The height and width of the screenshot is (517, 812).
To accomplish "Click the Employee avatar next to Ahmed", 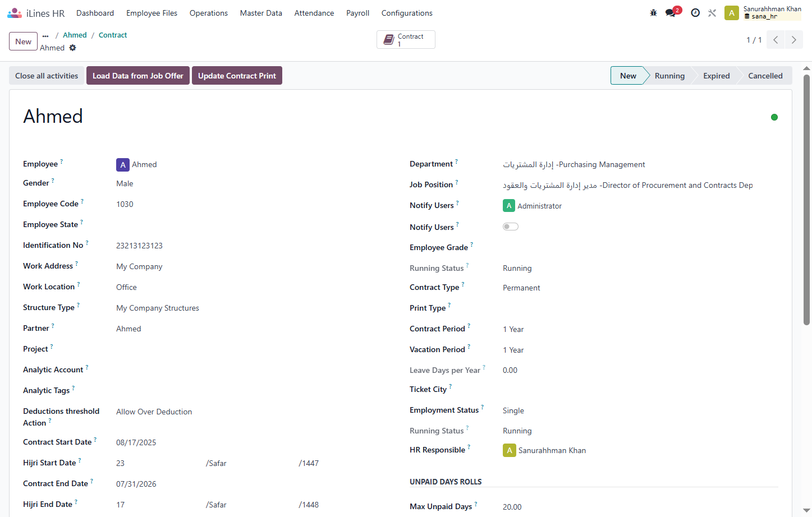I will tap(123, 165).
